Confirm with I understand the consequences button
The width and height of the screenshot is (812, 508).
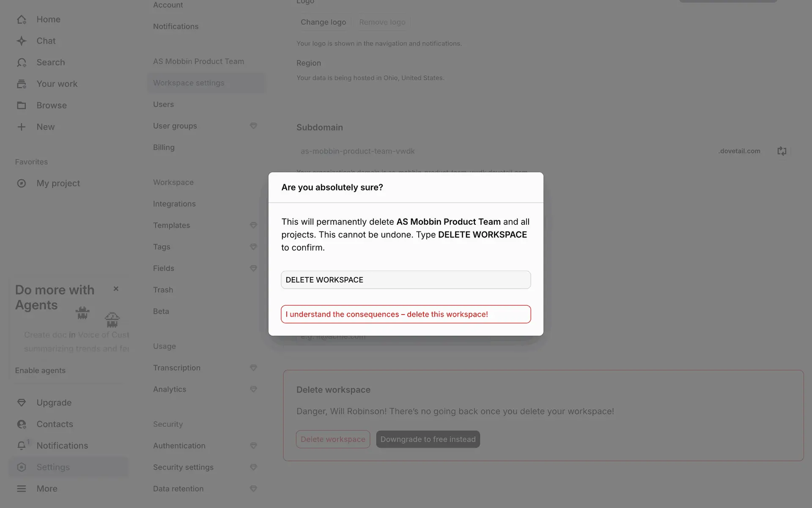coord(406,314)
